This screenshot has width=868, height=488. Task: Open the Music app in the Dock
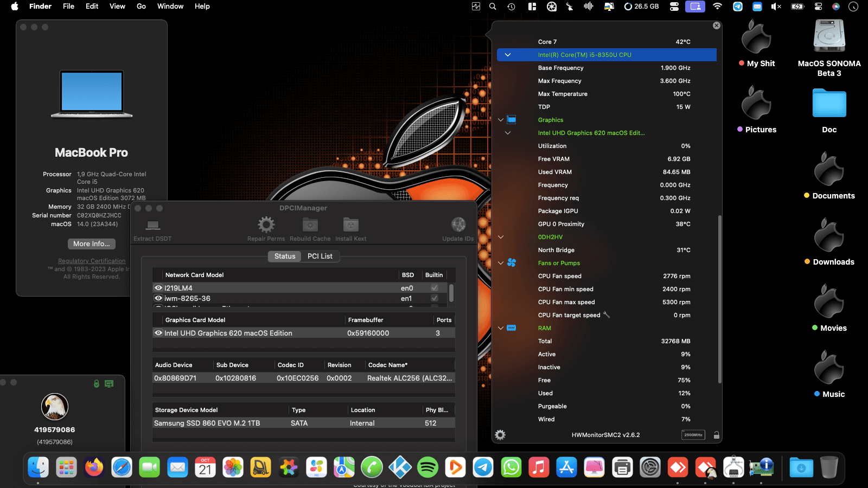click(x=539, y=467)
